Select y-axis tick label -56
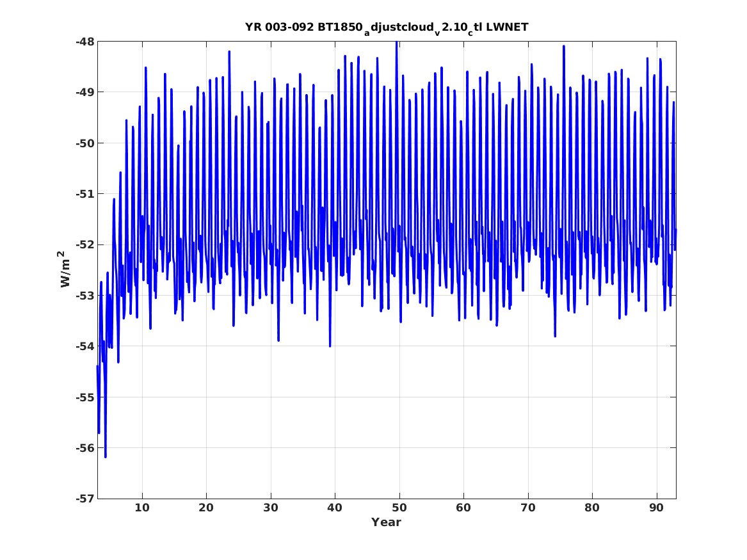 tap(85, 447)
